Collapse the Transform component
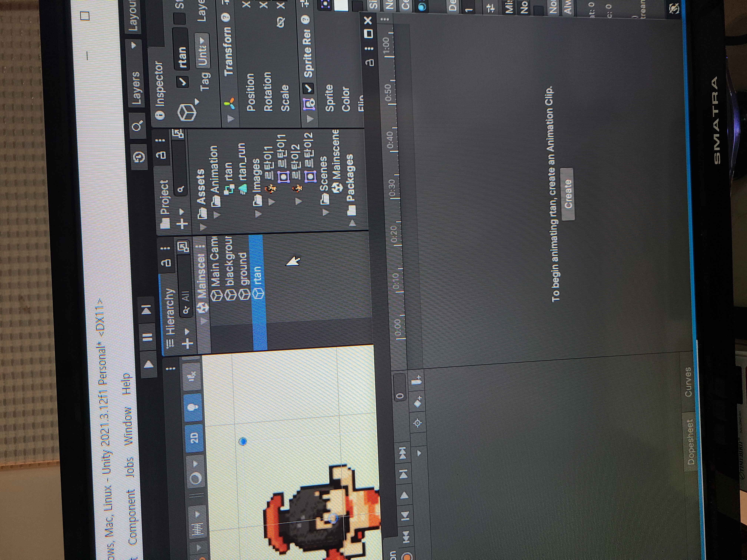 click(x=230, y=119)
